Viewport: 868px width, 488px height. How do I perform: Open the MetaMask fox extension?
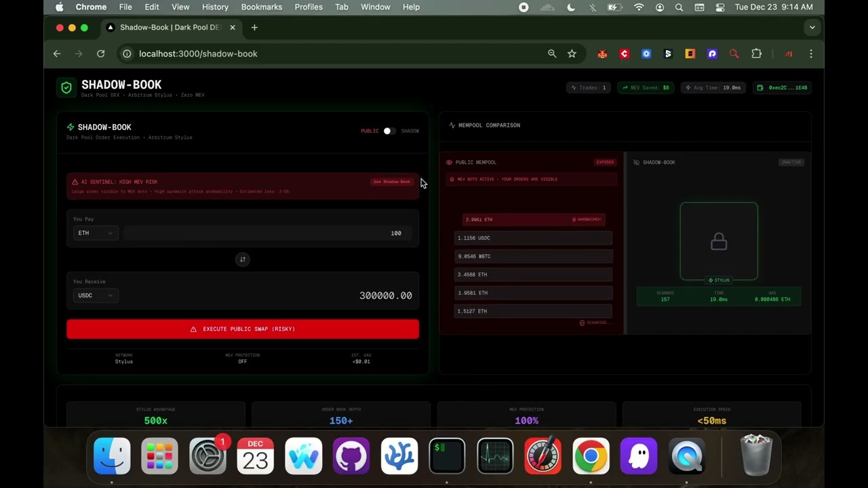pos(602,54)
